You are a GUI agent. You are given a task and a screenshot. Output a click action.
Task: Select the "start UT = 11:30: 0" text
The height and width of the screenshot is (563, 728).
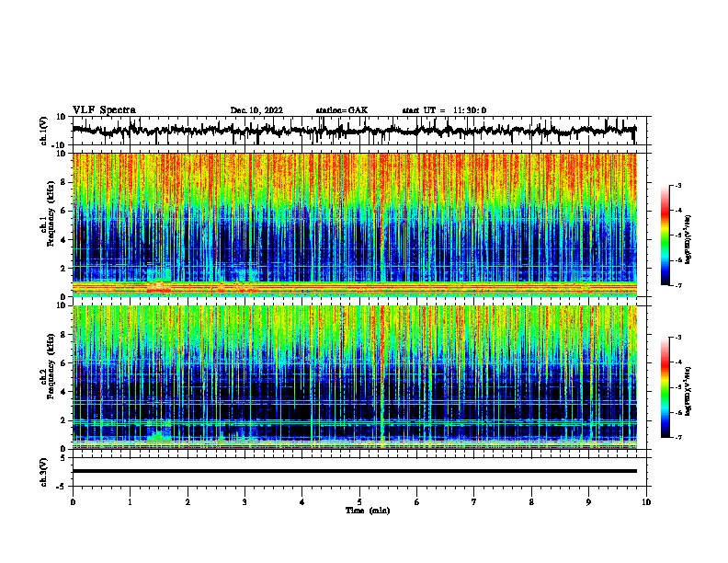tap(444, 110)
